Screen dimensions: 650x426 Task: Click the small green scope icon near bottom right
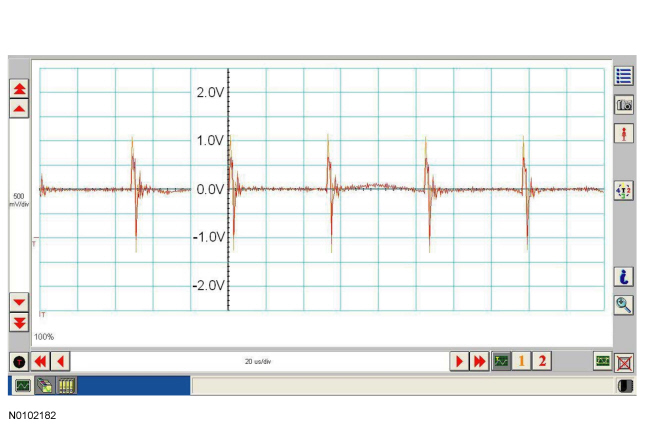[602, 361]
